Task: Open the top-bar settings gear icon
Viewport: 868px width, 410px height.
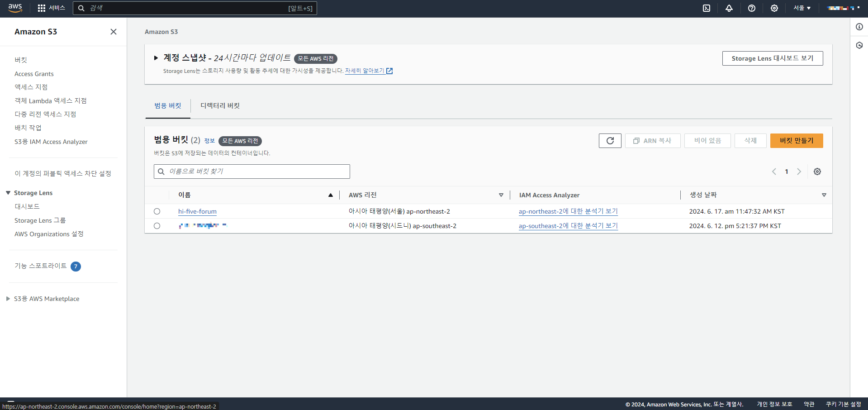Action: (x=774, y=8)
